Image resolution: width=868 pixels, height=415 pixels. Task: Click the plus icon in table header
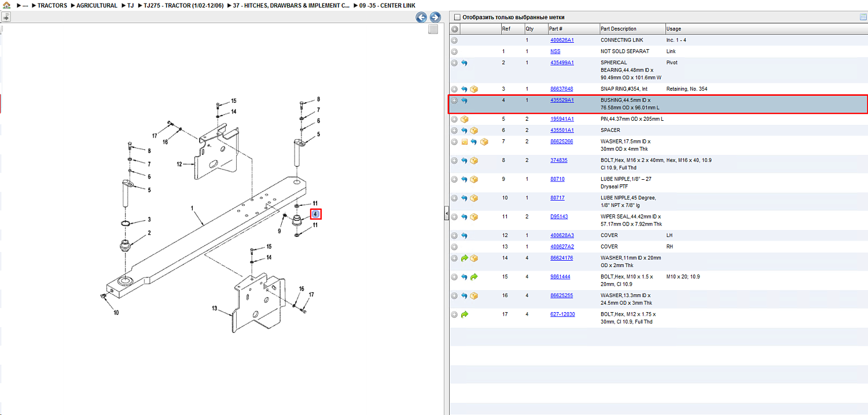coord(455,29)
